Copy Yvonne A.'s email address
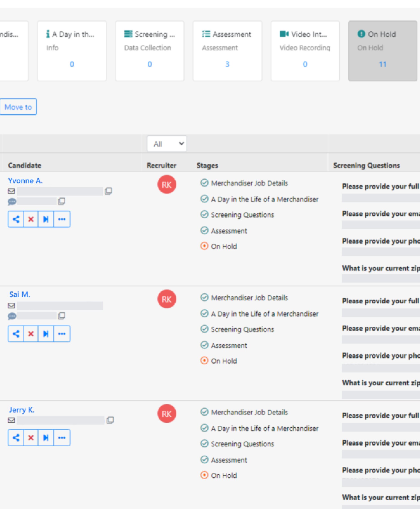The width and height of the screenshot is (420, 509). [108, 191]
